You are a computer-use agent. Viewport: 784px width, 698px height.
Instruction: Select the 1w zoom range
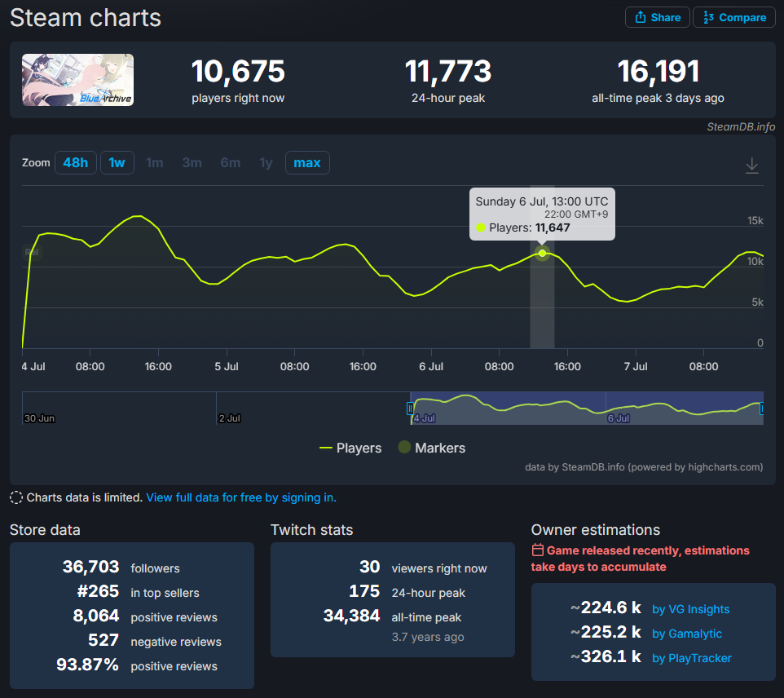117,162
